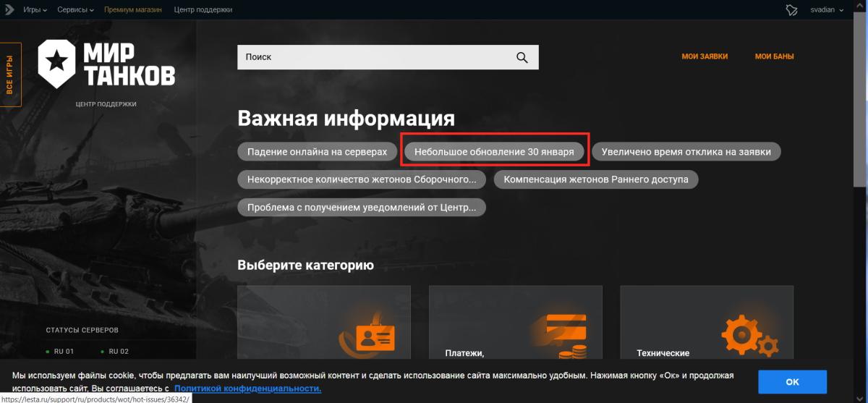This screenshot has height=403, width=868.
Task: Go to Центр поддержки in top bar
Action: (203, 10)
